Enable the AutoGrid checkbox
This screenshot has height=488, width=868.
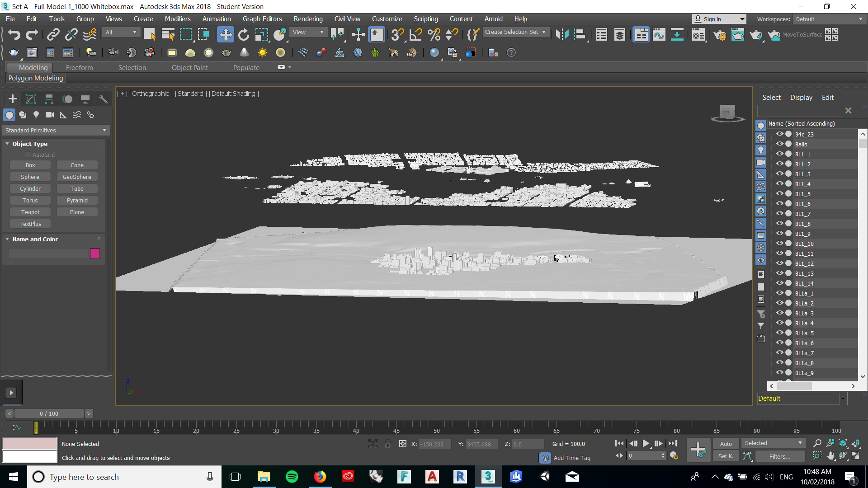tap(28, 154)
